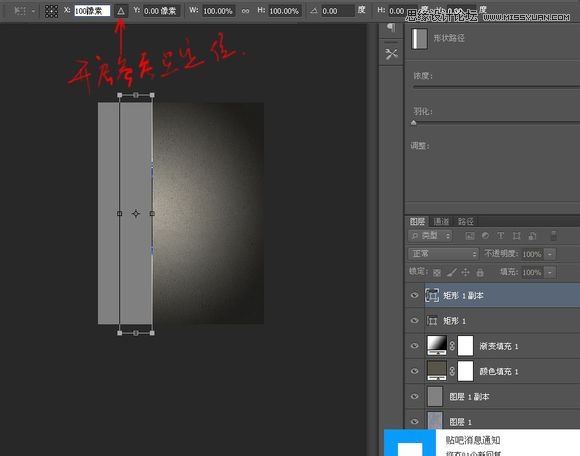Filter for smart objects icon

click(532, 236)
